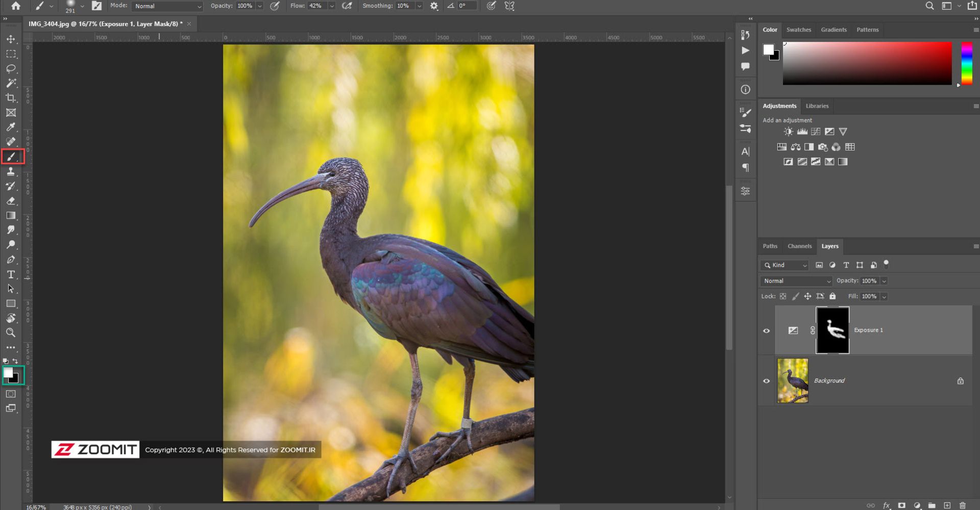The height and width of the screenshot is (510, 980).
Task: Toggle Quick Mask mode
Action: pos(11,394)
